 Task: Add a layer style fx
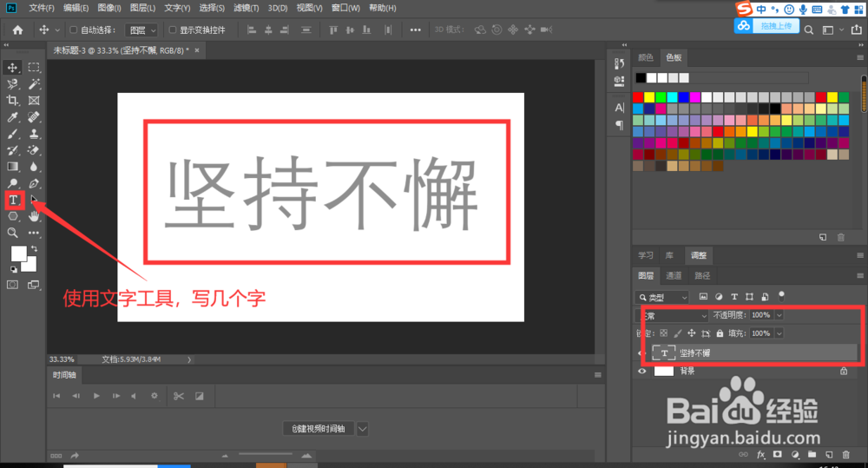760,455
